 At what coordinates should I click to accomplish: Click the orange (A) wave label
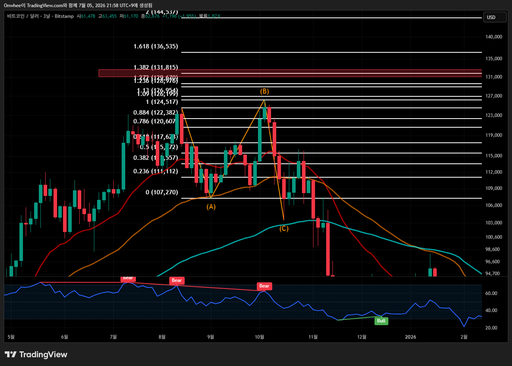click(211, 207)
